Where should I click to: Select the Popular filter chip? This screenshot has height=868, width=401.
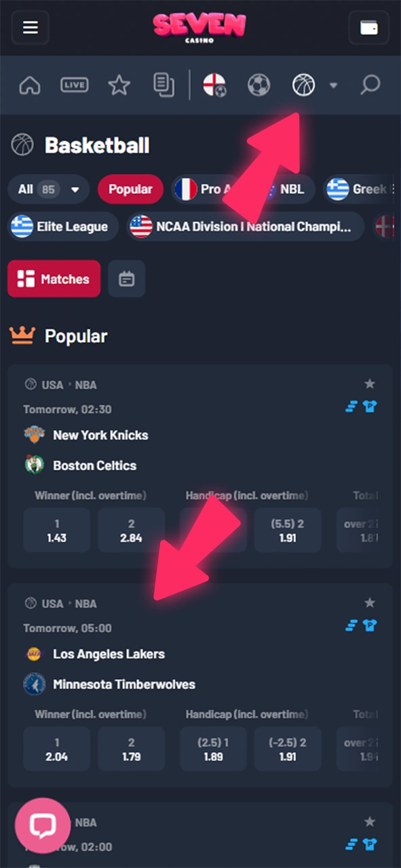tap(130, 189)
